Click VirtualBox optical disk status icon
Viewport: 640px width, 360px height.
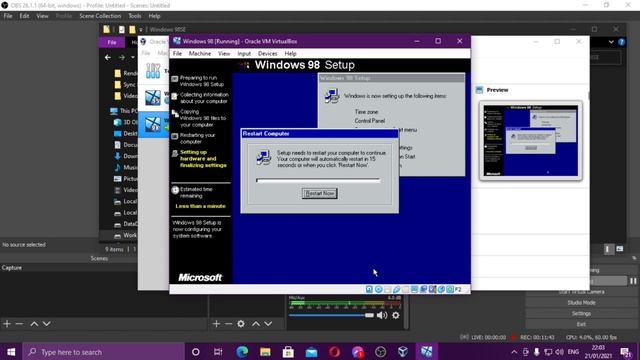tap(378, 289)
